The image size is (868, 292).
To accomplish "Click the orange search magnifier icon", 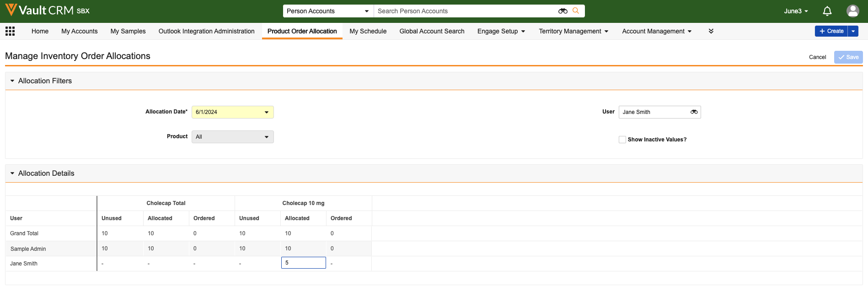I will (576, 11).
